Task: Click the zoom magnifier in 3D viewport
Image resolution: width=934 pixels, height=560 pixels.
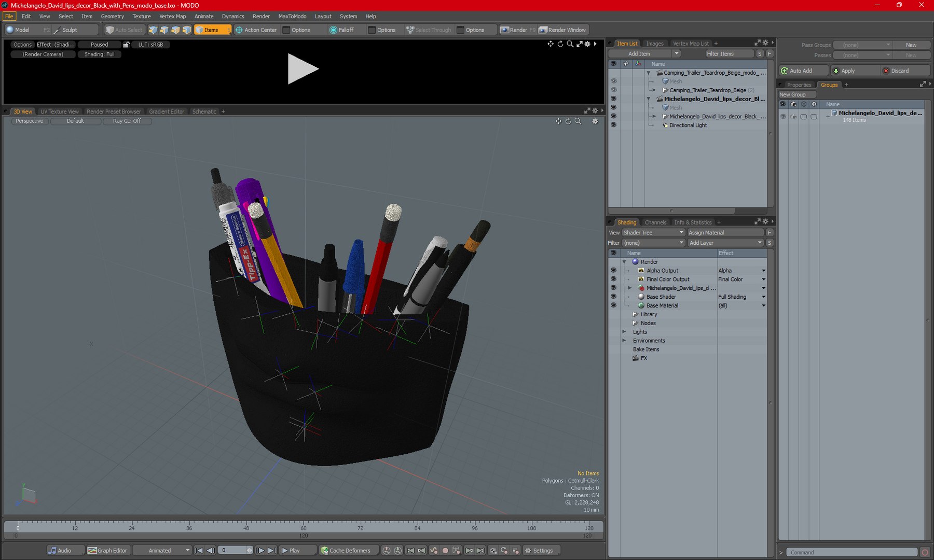Action: (578, 121)
